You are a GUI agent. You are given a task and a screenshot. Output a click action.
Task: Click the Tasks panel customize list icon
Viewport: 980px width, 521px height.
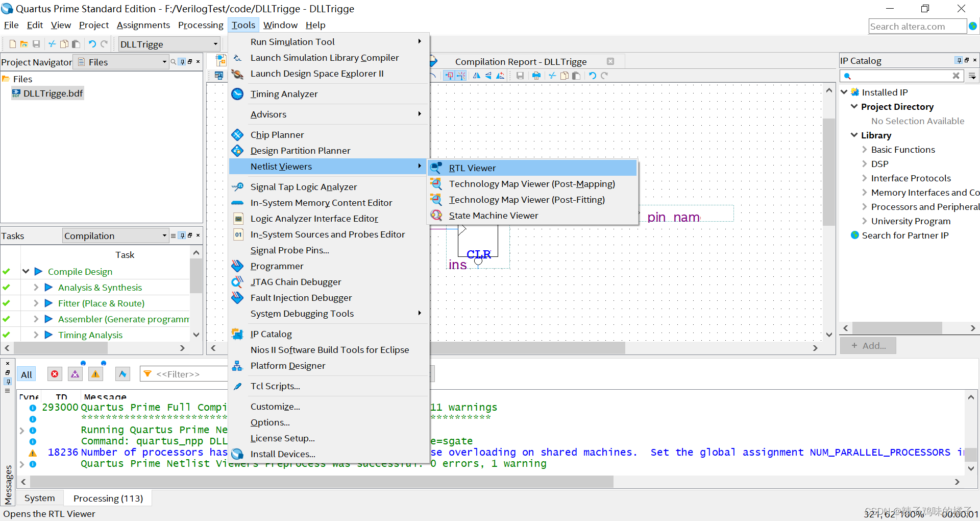pyautogui.click(x=173, y=235)
